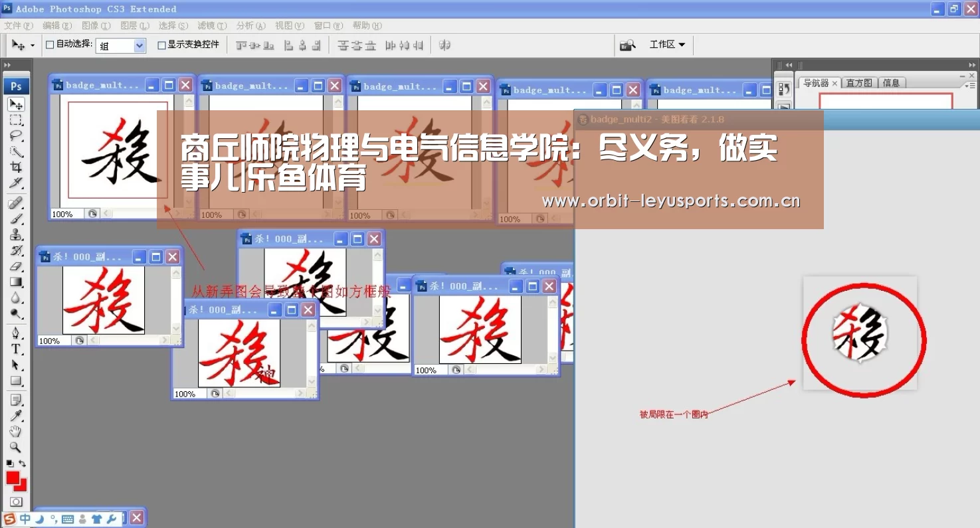Set the red foreground color swatch
The width and height of the screenshot is (980, 528).
point(13,478)
